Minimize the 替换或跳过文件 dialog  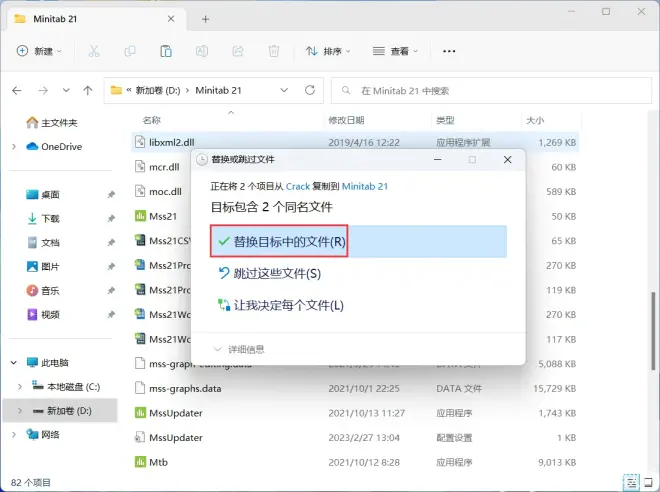pos(438,160)
